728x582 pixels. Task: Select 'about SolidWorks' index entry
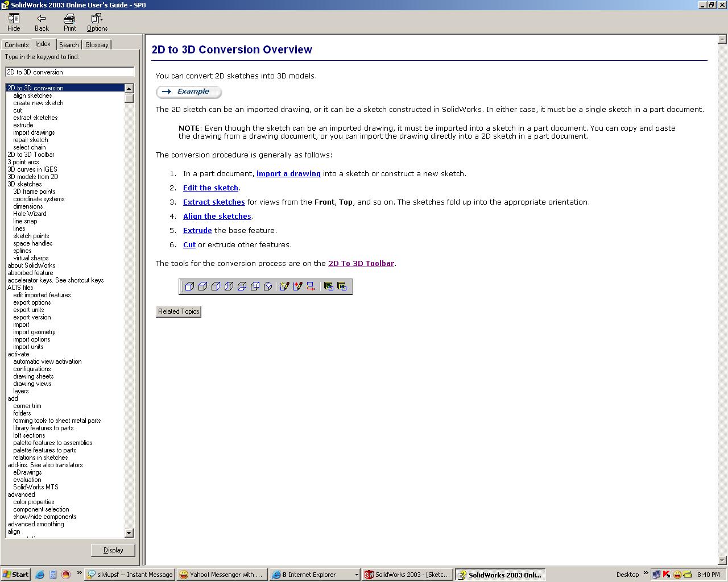31,265
